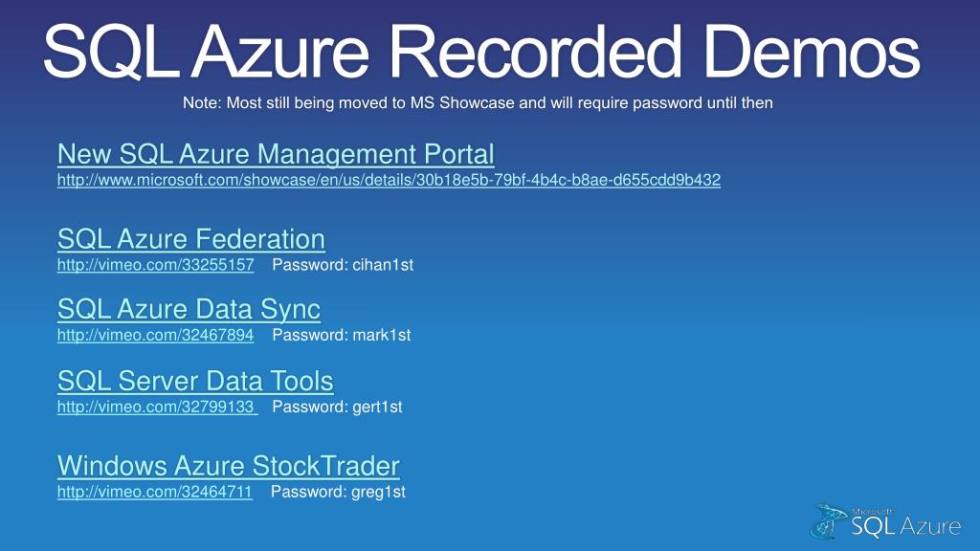This screenshot has width=980, height=551.
Task: Open the New SQL Azure Management Portal link
Action: coord(276,154)
